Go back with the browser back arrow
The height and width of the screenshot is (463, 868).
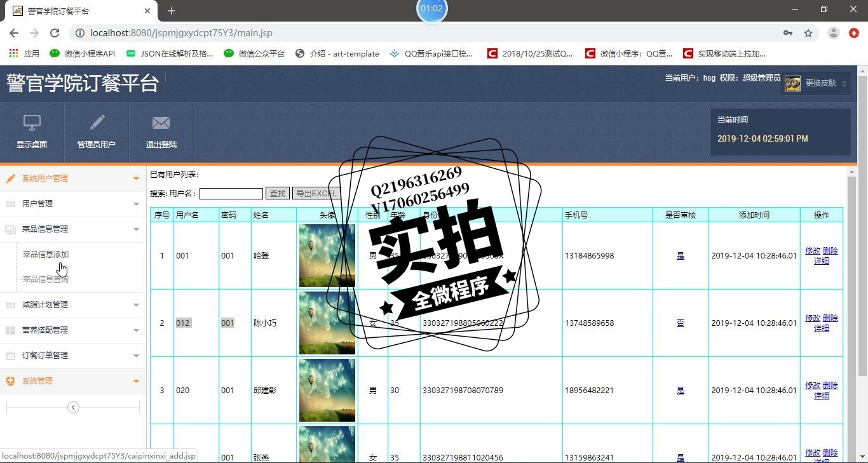pyautogui.click(x=14, y=33)
